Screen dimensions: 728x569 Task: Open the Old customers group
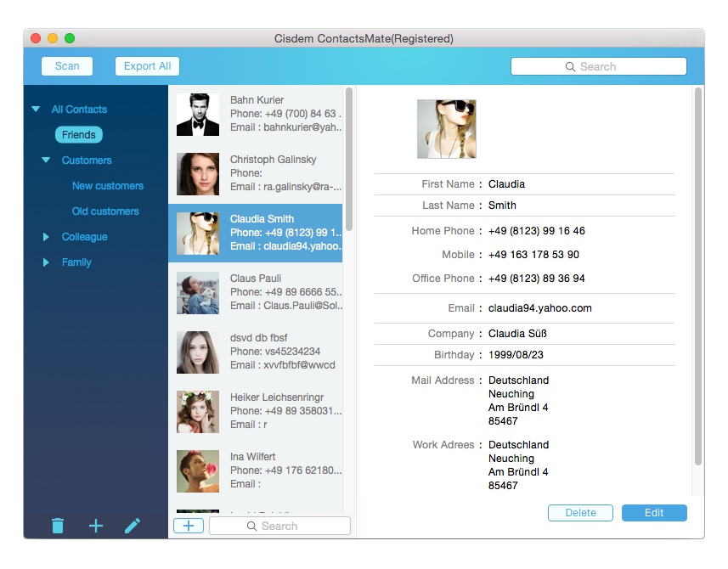pyautogui.click(x=105, y=211)
